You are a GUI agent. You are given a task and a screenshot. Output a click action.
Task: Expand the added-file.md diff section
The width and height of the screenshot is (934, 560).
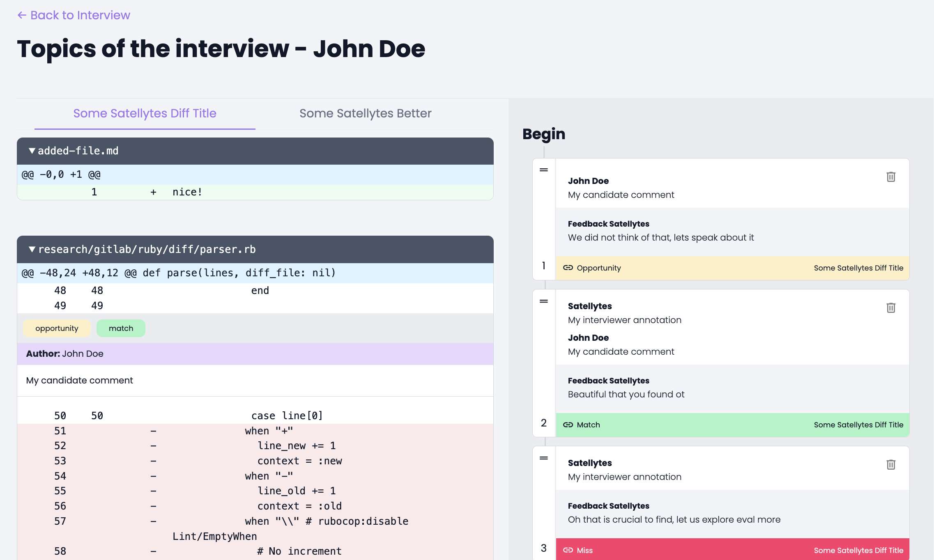point(31,151)
